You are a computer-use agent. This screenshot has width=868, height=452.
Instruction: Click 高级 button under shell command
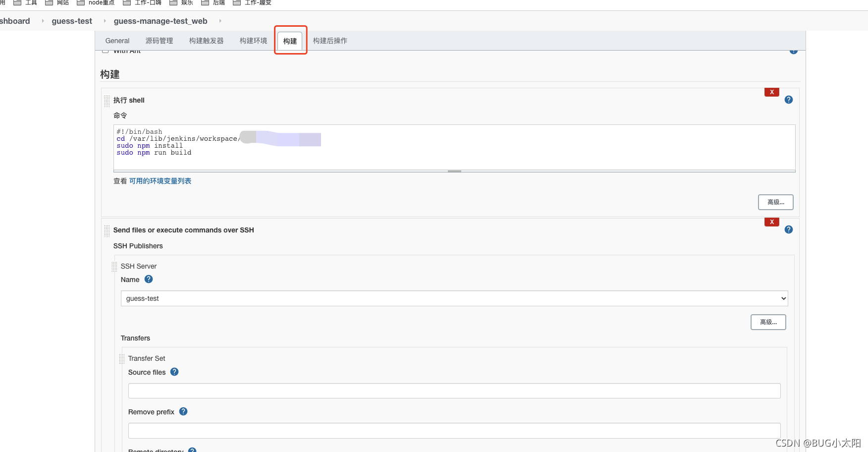(x=776, y=202)
